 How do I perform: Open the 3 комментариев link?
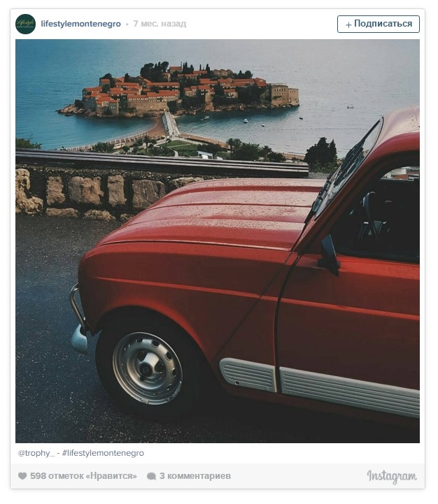pos(195,476)
